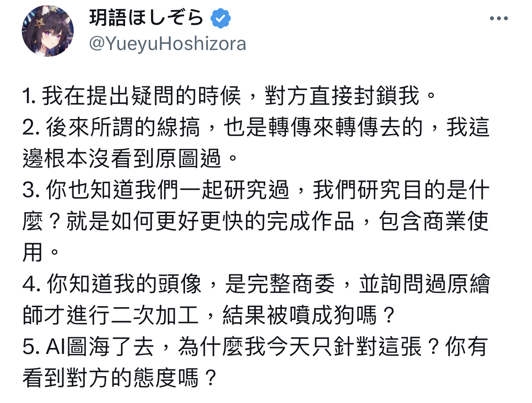Click the blue verified checkmark badge
The image size is (532, 403).
[221, 18]
